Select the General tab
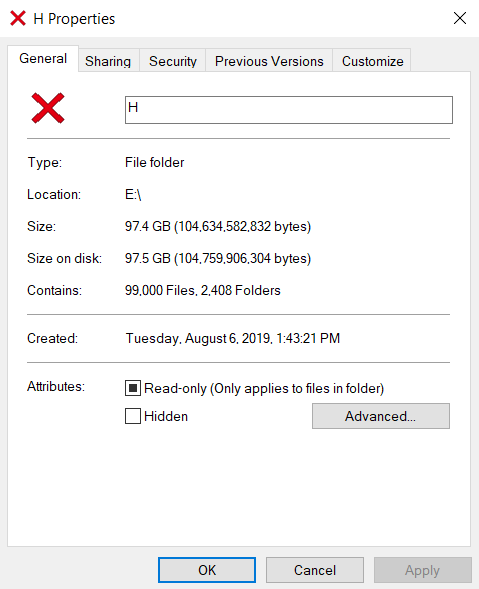Screen dimensions: 479x589 click(x=43, y=59)
